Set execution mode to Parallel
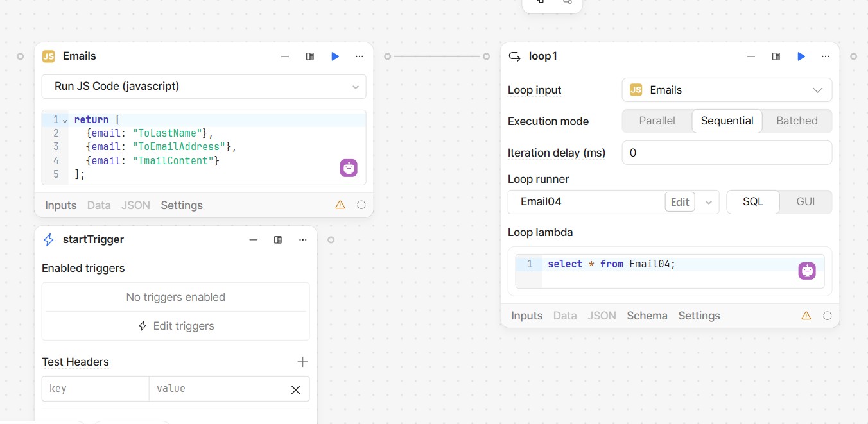 pyautogui.click(x=657, y=121)
